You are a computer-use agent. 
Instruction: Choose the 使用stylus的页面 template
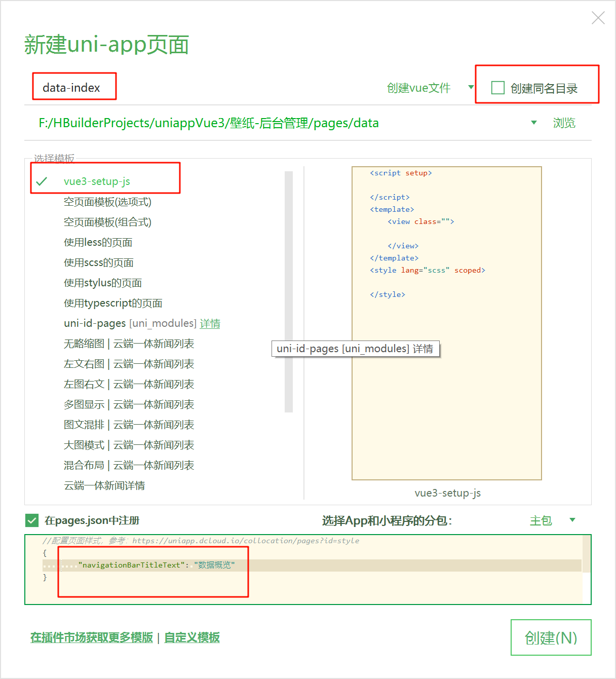[x=102, y=283]
